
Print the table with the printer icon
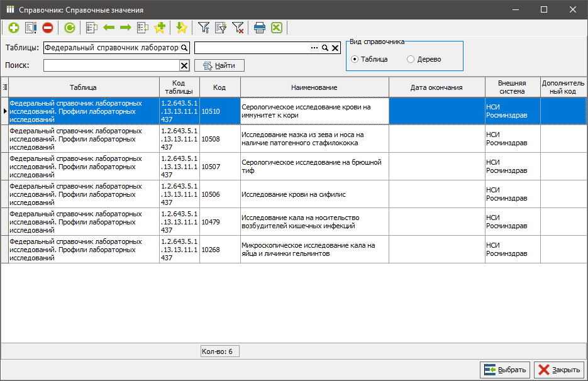pos(260,28)
